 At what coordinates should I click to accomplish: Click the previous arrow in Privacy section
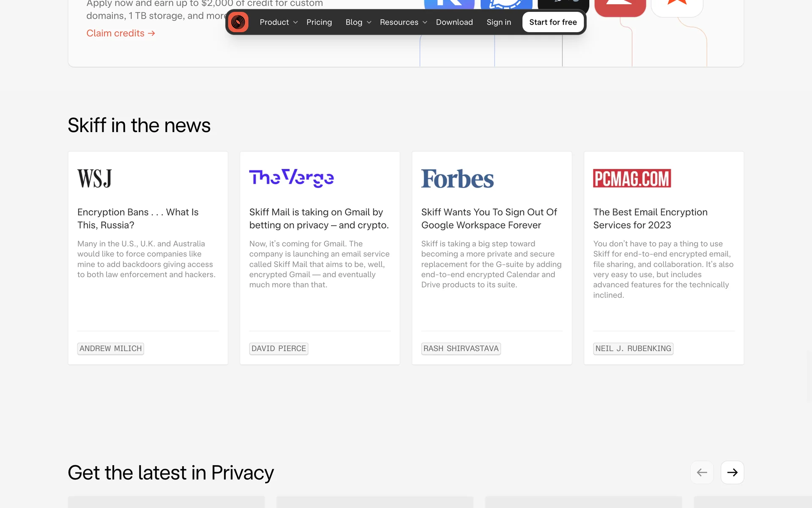tap(702, 472)
